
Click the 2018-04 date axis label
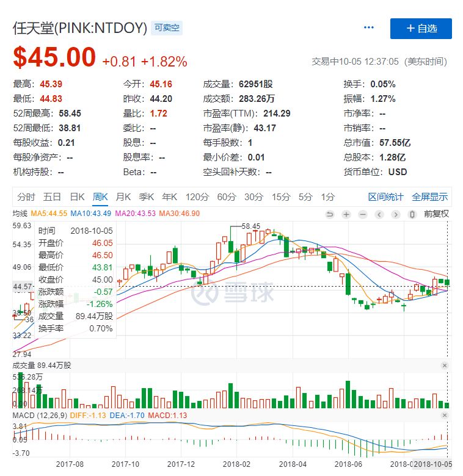[293, 464]
